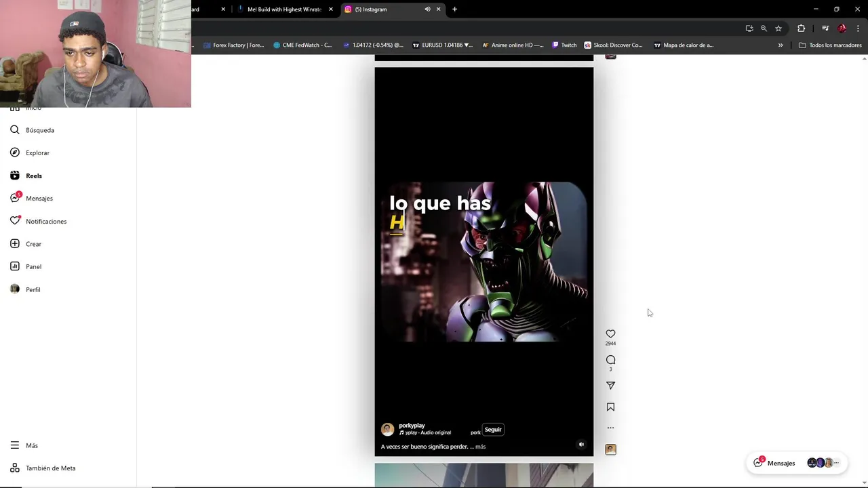Click the Crear plus icon
This screenshot has width=868, height=488.
15,243
